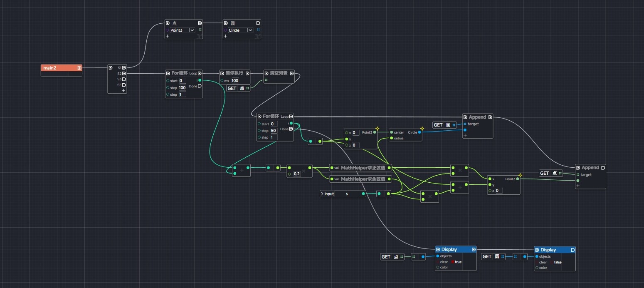Click the stop field showing 100
Viewport: 644px width, 288px height.
coord(182,88)
